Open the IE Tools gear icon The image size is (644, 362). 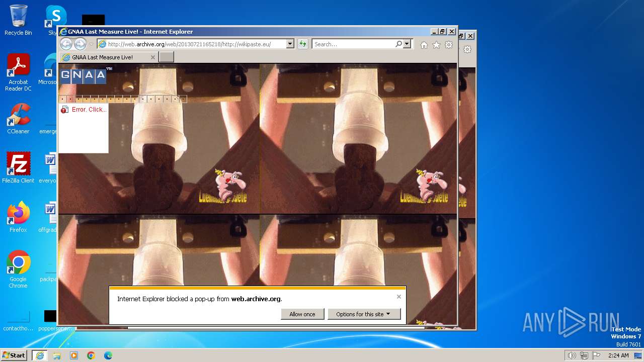pyautogui.click(x=449, y=45)
